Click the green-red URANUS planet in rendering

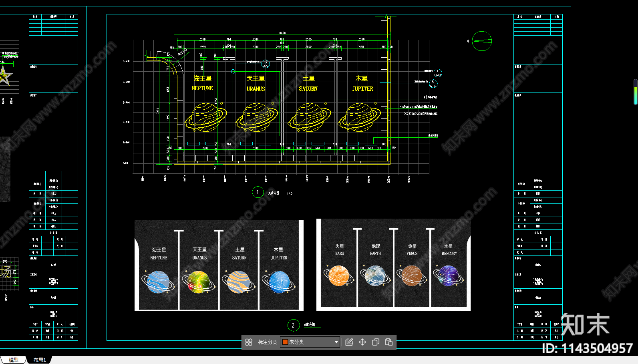(199, 282)
